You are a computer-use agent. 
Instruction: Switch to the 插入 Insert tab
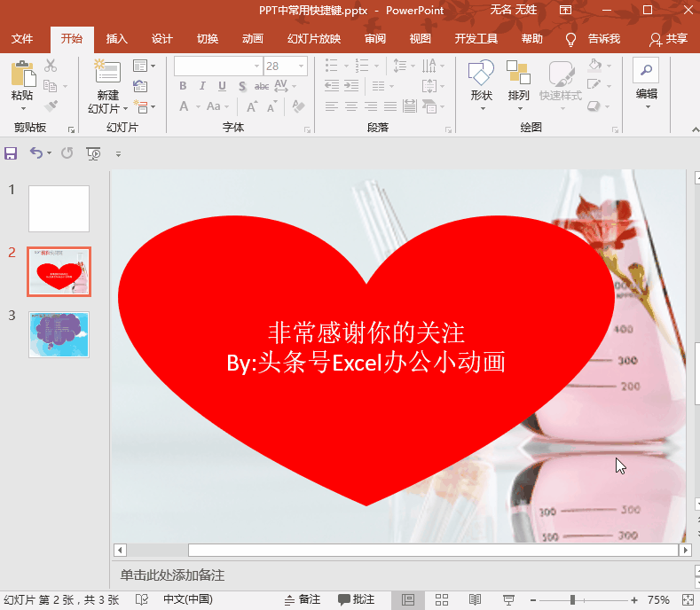[x=116, y=39]
